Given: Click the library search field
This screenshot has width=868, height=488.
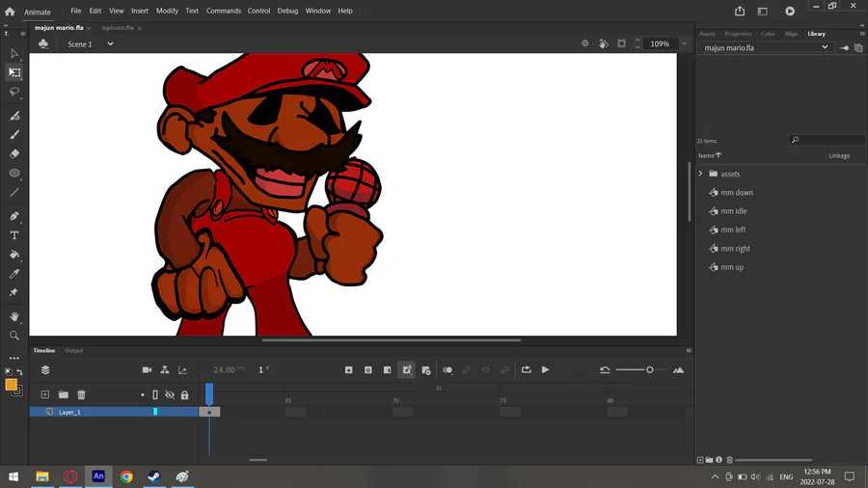Looking at the screenshot, I should pyautogui.click(x=827, y=140).
